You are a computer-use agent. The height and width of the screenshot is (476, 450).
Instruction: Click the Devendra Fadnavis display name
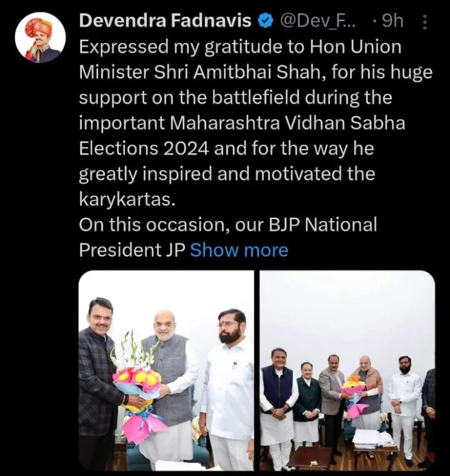click(x=165, y=21)
